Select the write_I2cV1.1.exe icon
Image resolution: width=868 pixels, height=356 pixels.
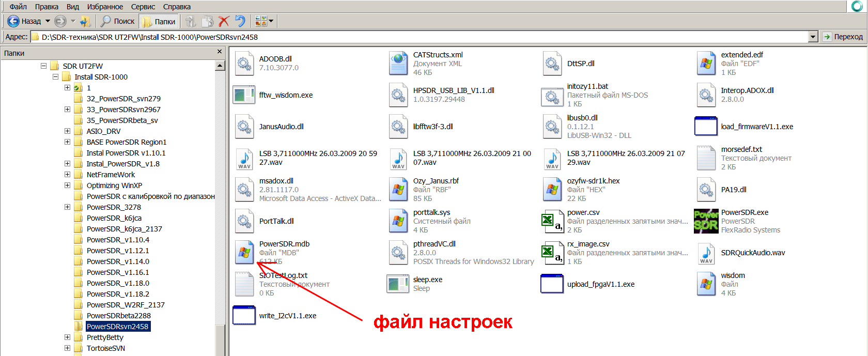click(x=244, y=315)
